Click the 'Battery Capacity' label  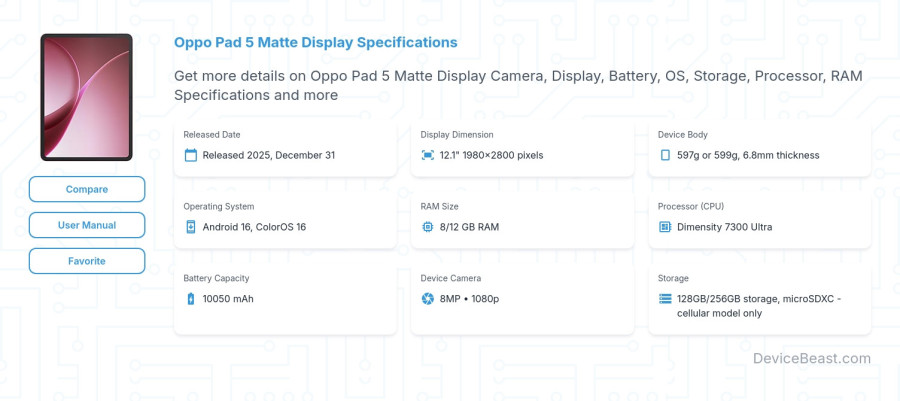click(x=216, y=278)
